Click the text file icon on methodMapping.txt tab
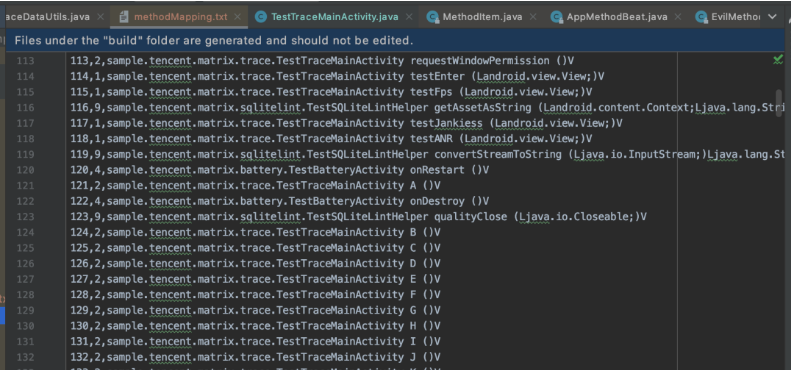 tap(124, 17)
